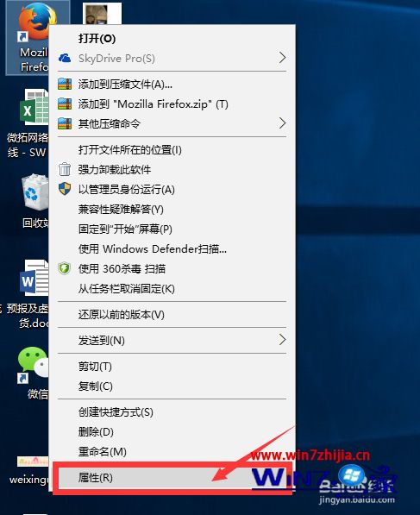Open 其他压缩命令 menu entry
Image resolution: width=420 pixels, height=515 pixels.
tap(172, 124)
